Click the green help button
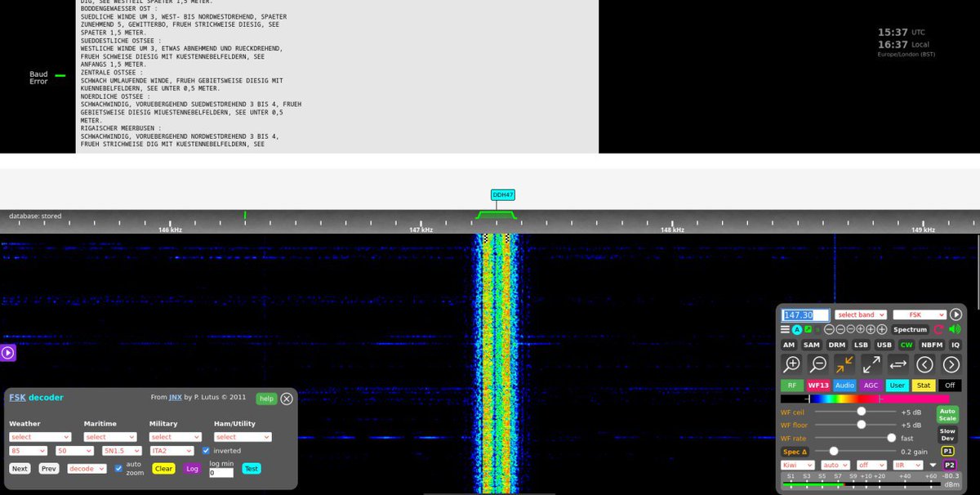The image size is (980, 495). point(266,399)
